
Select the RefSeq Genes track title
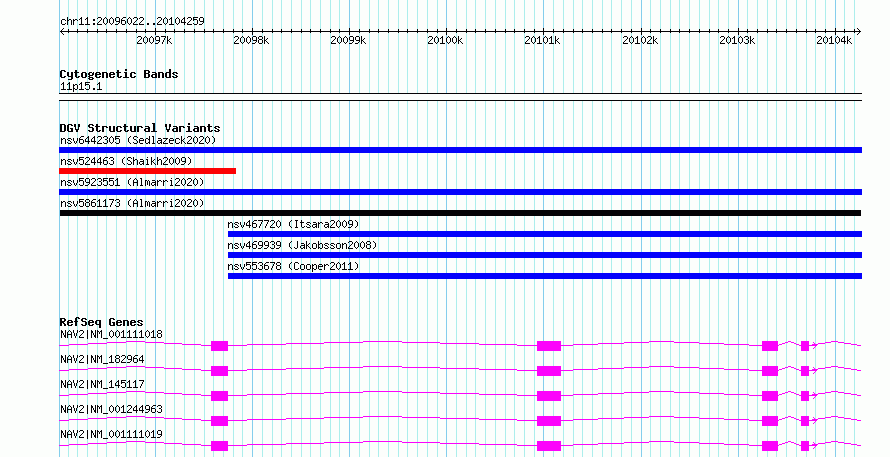point(102,322)
